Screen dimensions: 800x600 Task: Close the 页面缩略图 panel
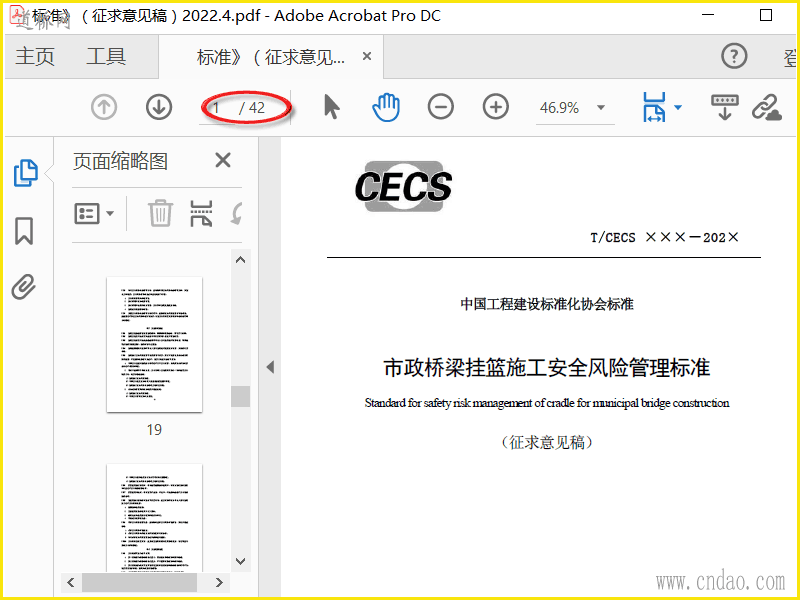223,160
